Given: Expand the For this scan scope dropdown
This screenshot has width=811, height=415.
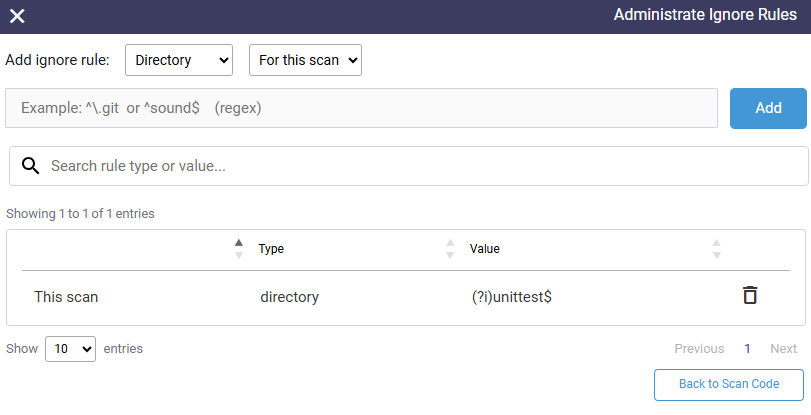Looking at the screenshot, I should [x=305, y=60].
